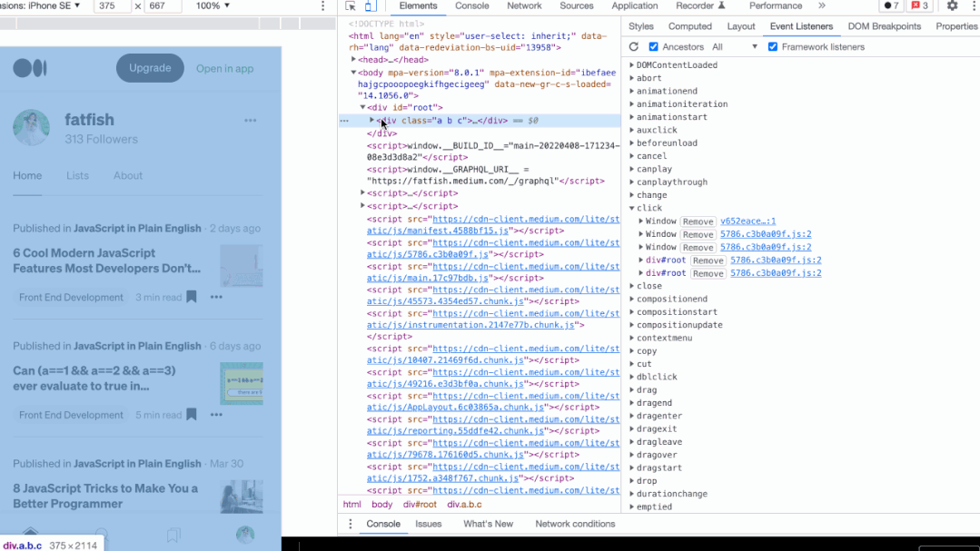The width and height of the screenshot is (980, 551).
Task: Open the errors count badge showing 3
Action: [x=920, y=5]
